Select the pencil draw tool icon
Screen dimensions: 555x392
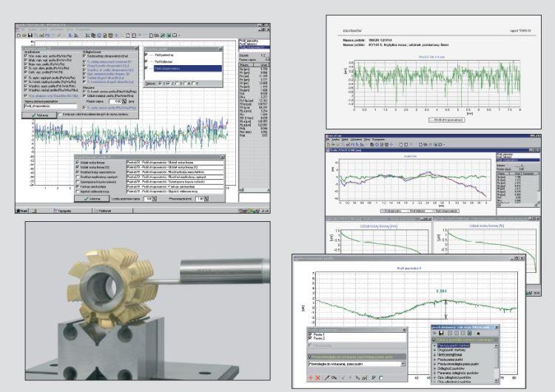(x=327, y=377)
